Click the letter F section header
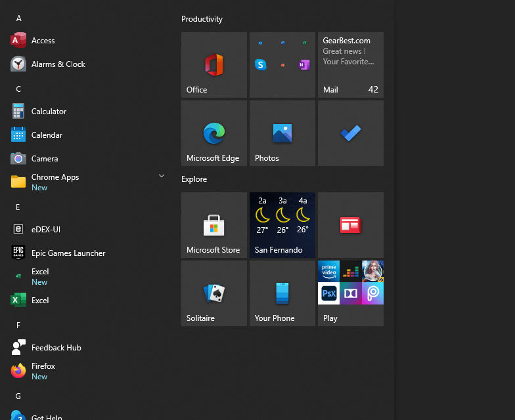 (18, 325)
